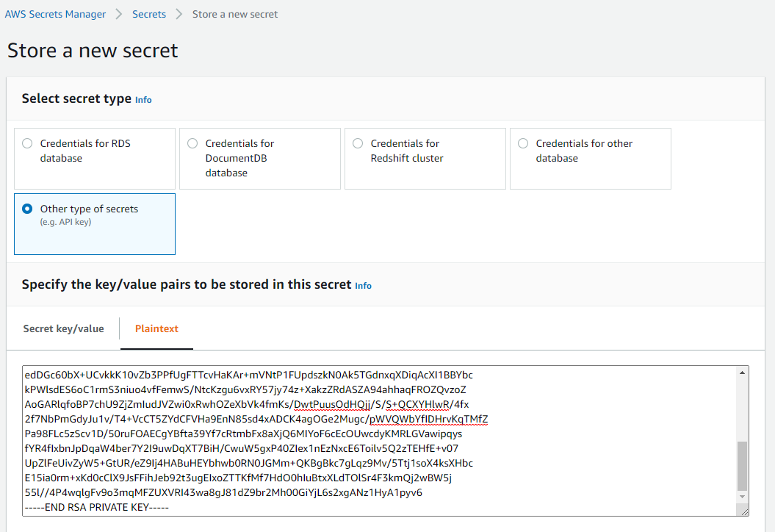Image resolution: width=775 pixels, height=532 pixels.
Task: Click inside the plaintext secret textarea
Action: pos(380,441)
